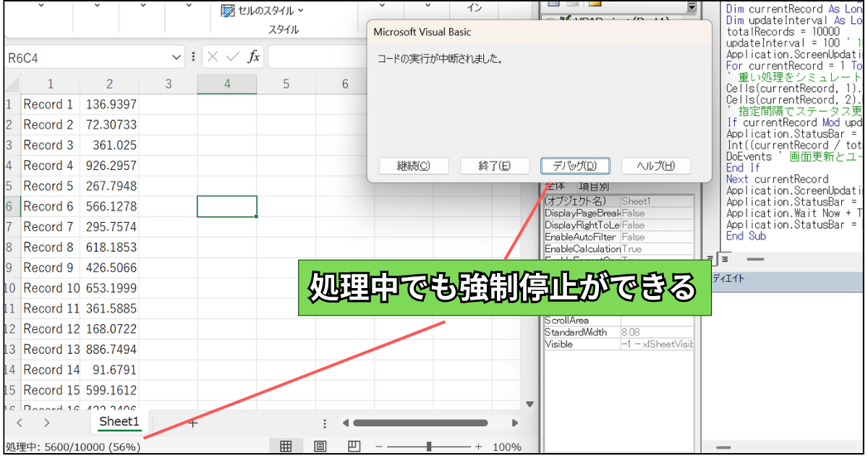Click the 100% zoom level
The height and width of the screenshot is (456, 868).
pos(507,447)
